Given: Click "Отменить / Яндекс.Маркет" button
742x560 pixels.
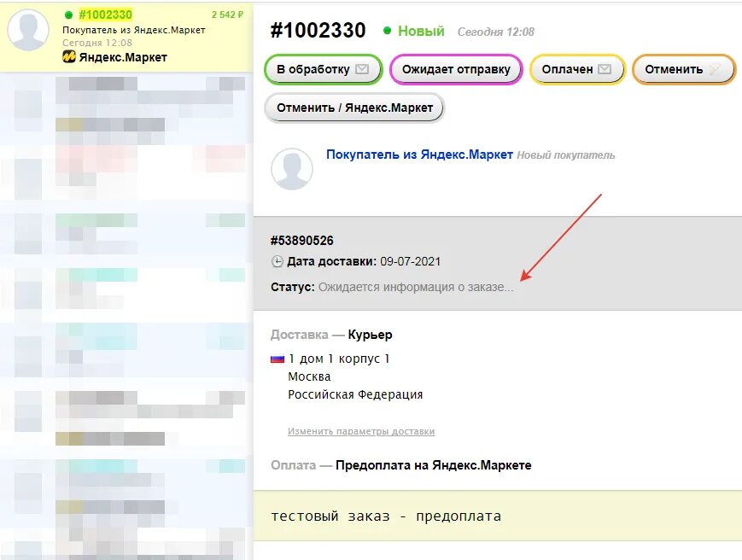Looking at the screenshot, I should coord(354,108).
